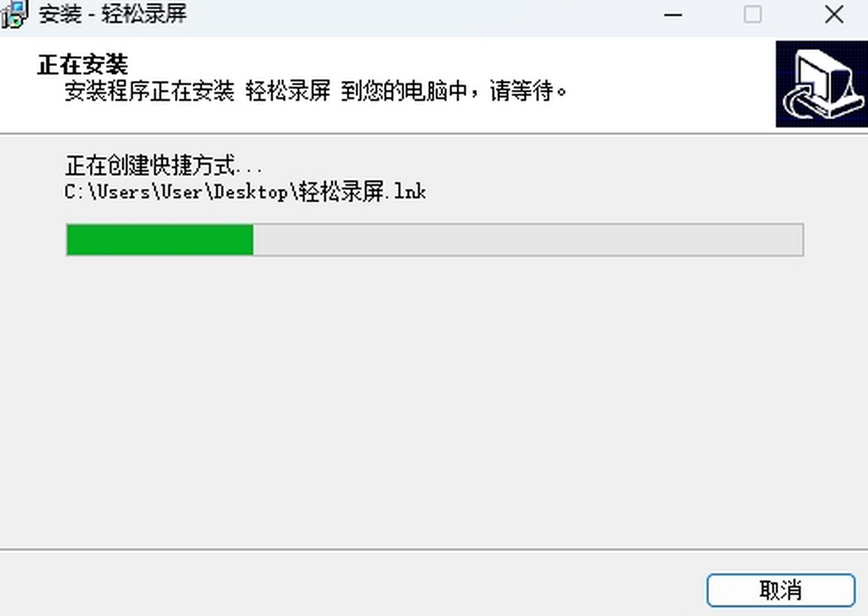Click the unfilled gray portion of the progress bar
868x616 pixels.
click(528, 240)
